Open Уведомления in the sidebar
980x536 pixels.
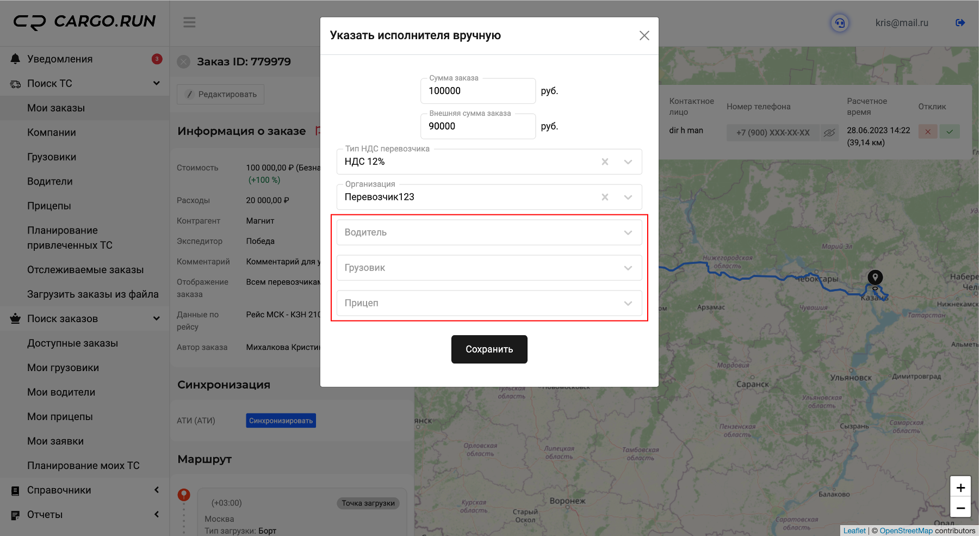tap(60, 59)
